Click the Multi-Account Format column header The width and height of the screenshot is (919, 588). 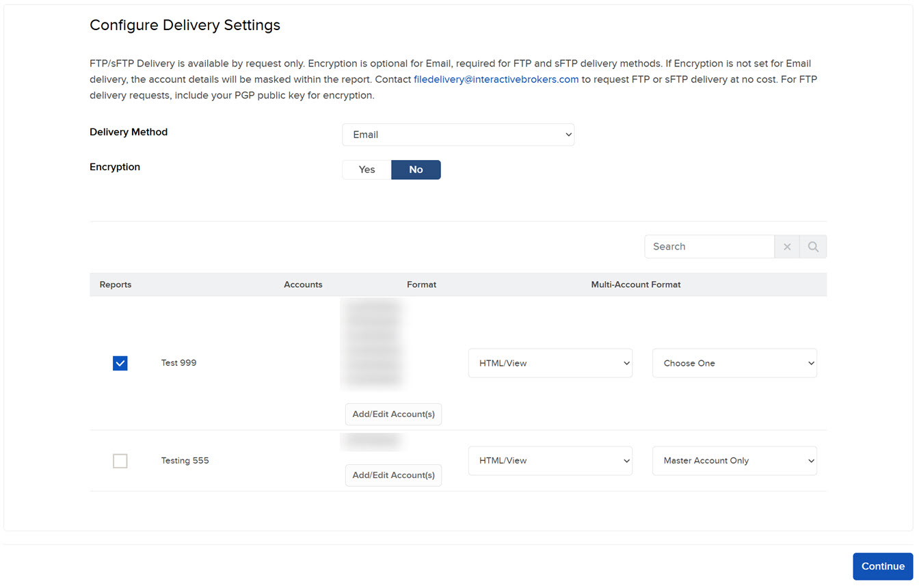[636, 284]
